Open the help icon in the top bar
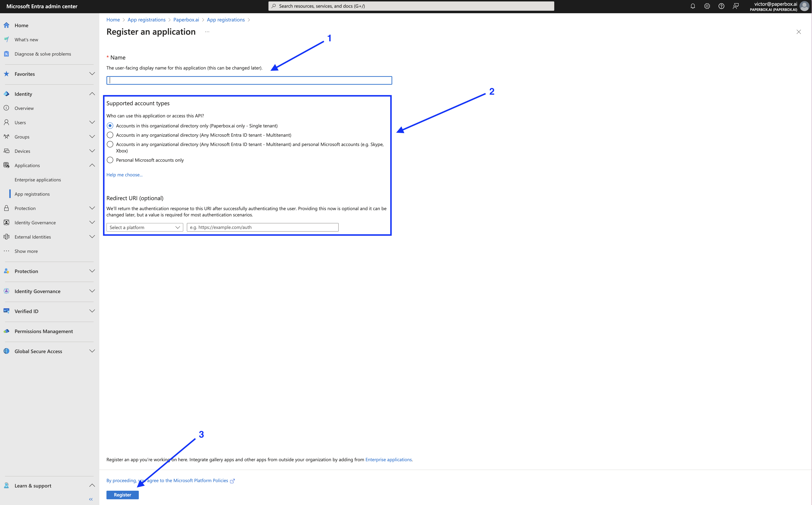 coord(721,6)
